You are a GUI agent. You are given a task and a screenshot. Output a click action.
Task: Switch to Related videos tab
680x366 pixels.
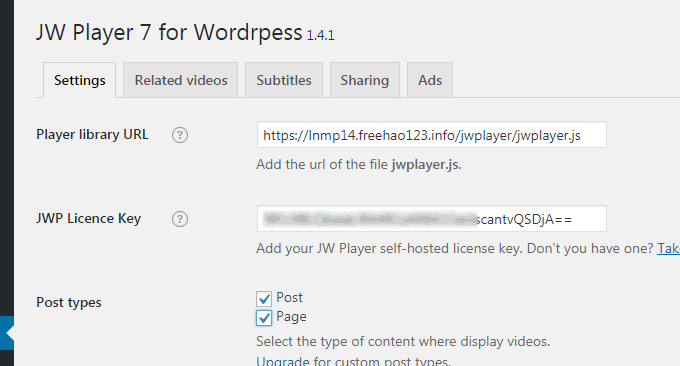[x=180, y=80]
